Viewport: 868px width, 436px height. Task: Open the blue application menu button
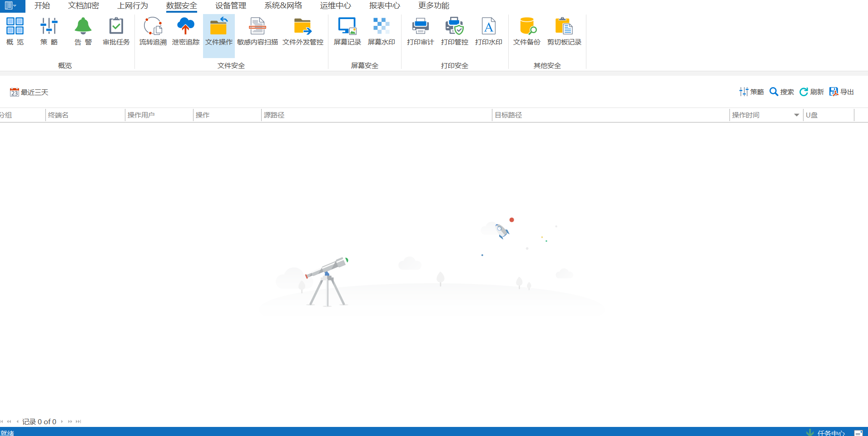point(12,6)
